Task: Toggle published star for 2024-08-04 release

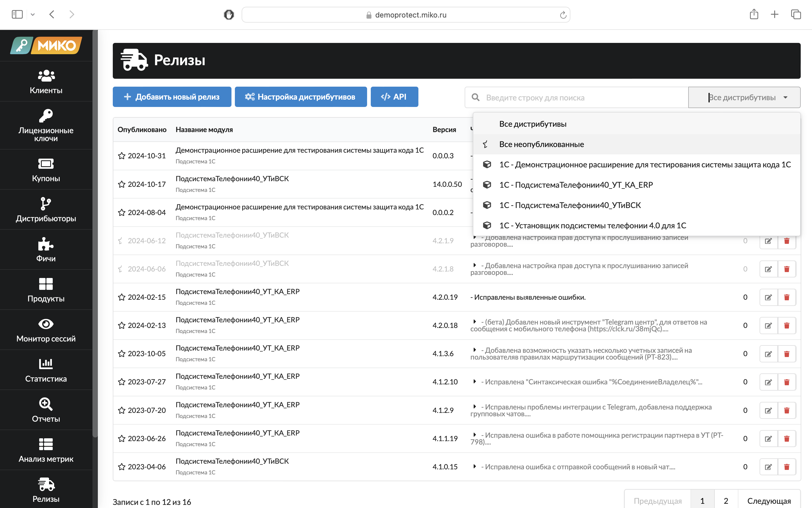Action: [122, 212]
